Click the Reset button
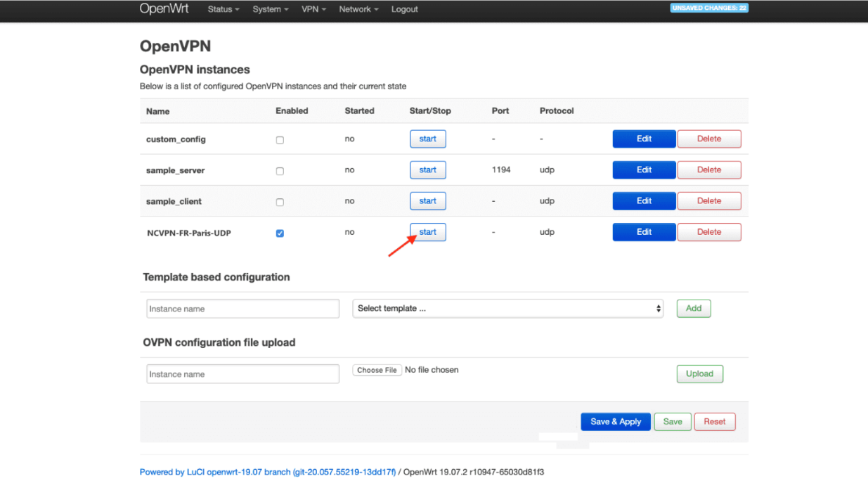The width and height of the screenshot is (868, 488). (x=715, y=422)
